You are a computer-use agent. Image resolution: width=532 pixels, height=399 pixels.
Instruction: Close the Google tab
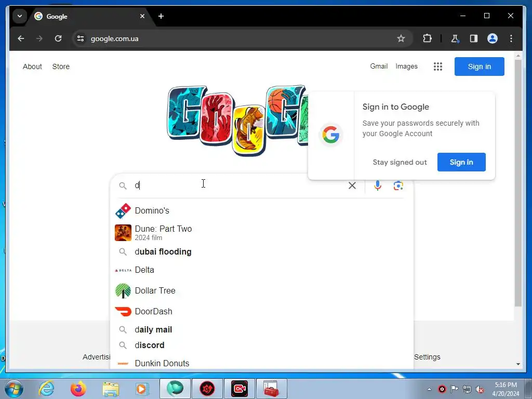pyautogui.click(x=142, y=16)
